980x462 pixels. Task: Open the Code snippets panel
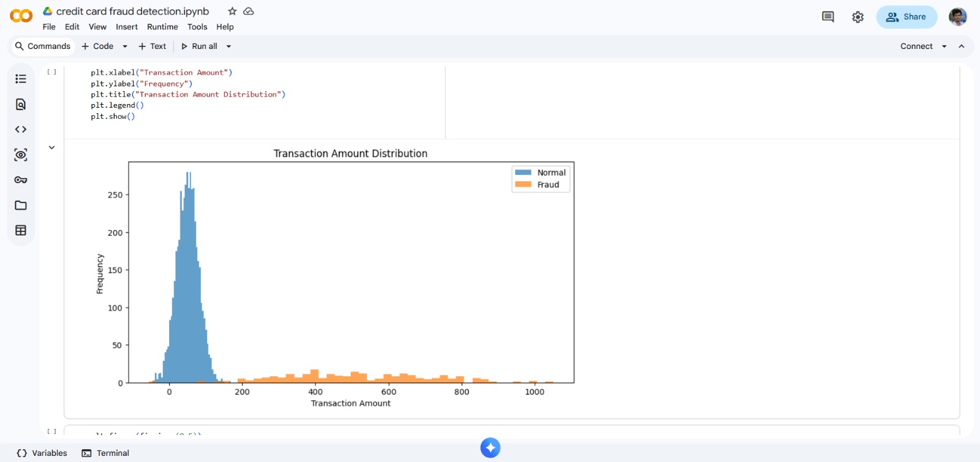tap(21, 129)
